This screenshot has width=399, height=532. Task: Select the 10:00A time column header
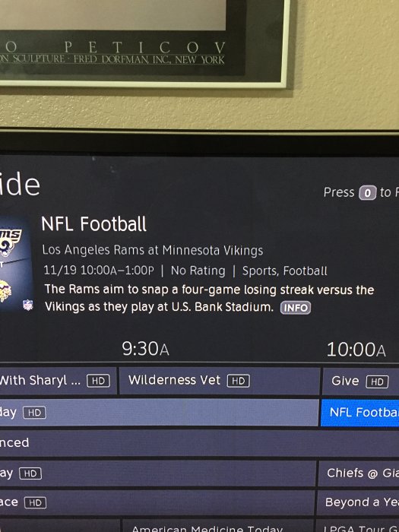click(356, 350)
